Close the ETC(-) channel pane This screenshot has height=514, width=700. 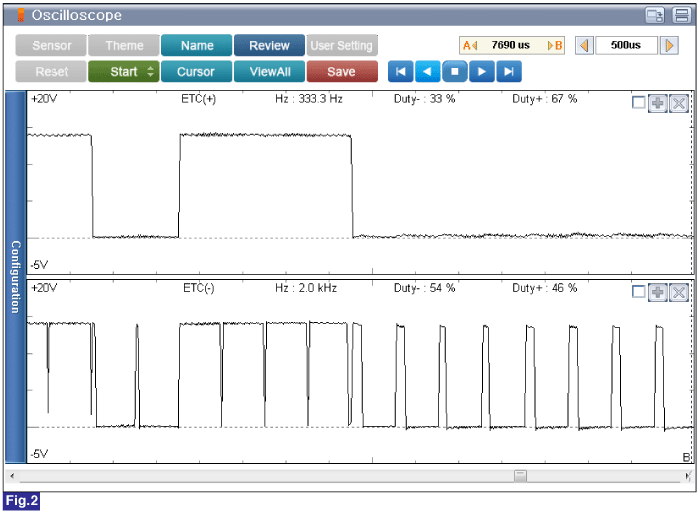pos(679,293)
